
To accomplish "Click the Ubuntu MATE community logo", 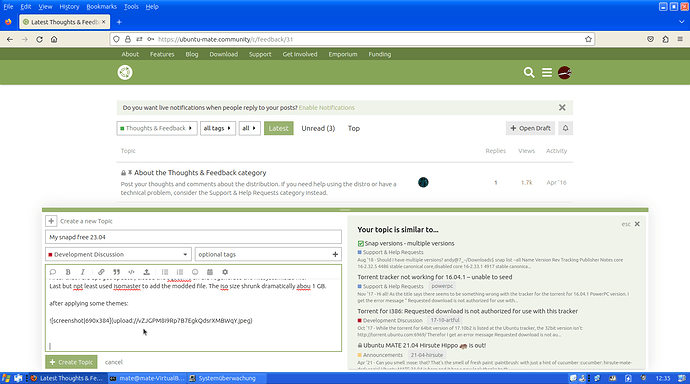I will (x=125, y=72).
